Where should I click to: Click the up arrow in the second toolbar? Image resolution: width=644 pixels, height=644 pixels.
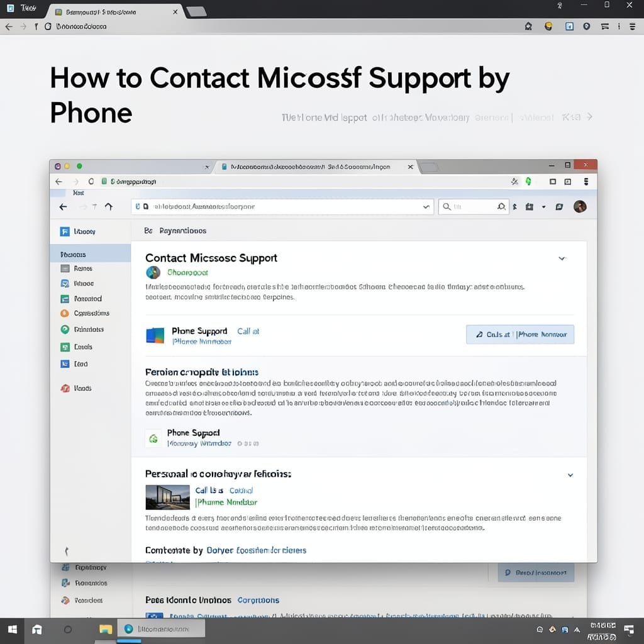108,206
